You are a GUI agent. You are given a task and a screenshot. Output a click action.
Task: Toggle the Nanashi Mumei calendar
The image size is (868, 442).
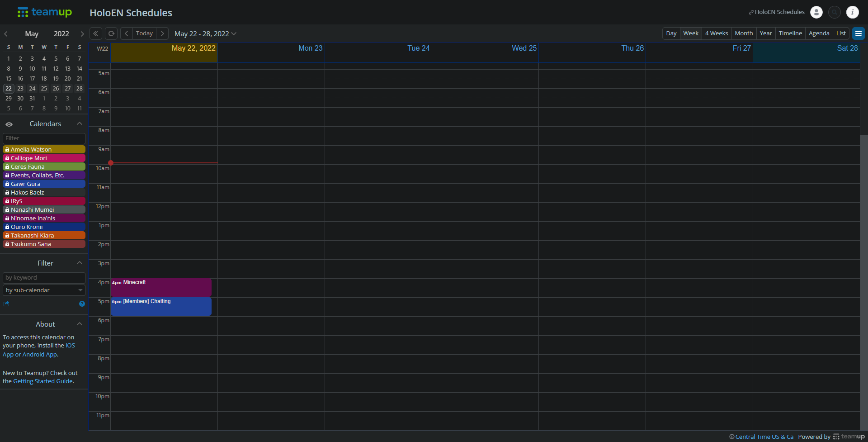44,209
